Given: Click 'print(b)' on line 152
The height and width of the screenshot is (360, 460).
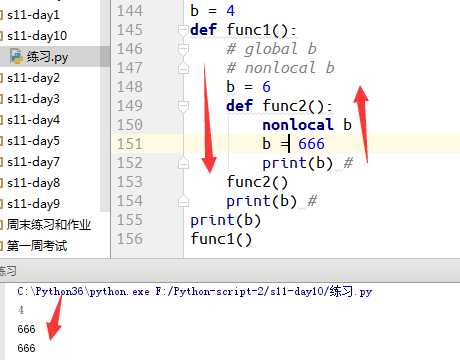Looking at the screenshot, I should 298,163.
